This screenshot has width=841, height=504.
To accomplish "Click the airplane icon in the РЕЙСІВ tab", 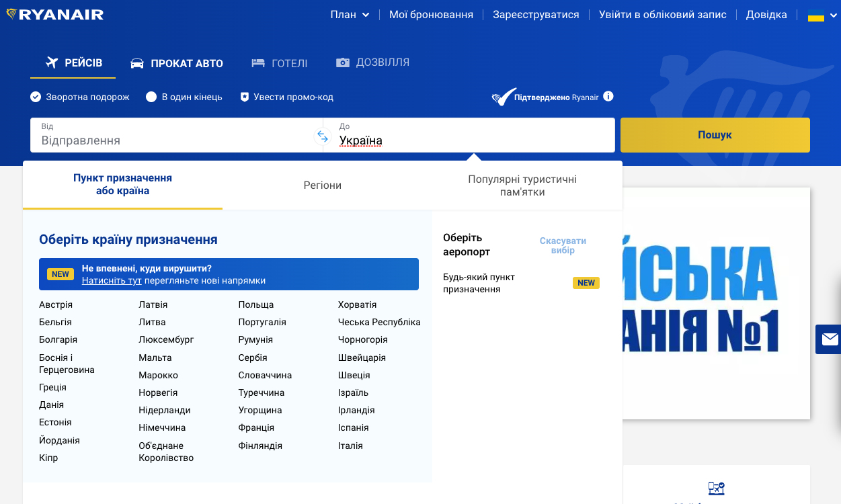I will (x=52, y=62).
